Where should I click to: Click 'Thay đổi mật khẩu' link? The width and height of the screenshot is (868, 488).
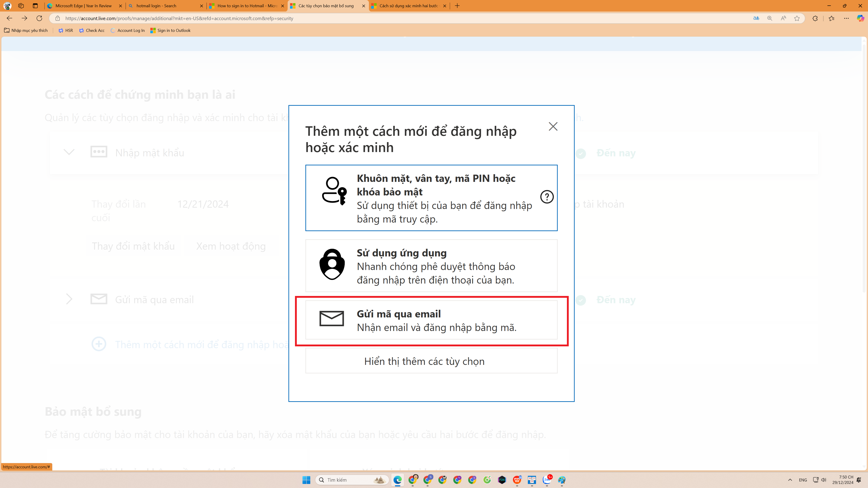[x=133, y=246]
